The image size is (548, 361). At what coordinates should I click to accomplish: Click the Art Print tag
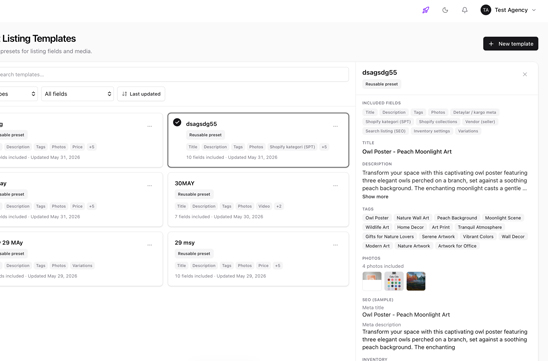[441, 227]
